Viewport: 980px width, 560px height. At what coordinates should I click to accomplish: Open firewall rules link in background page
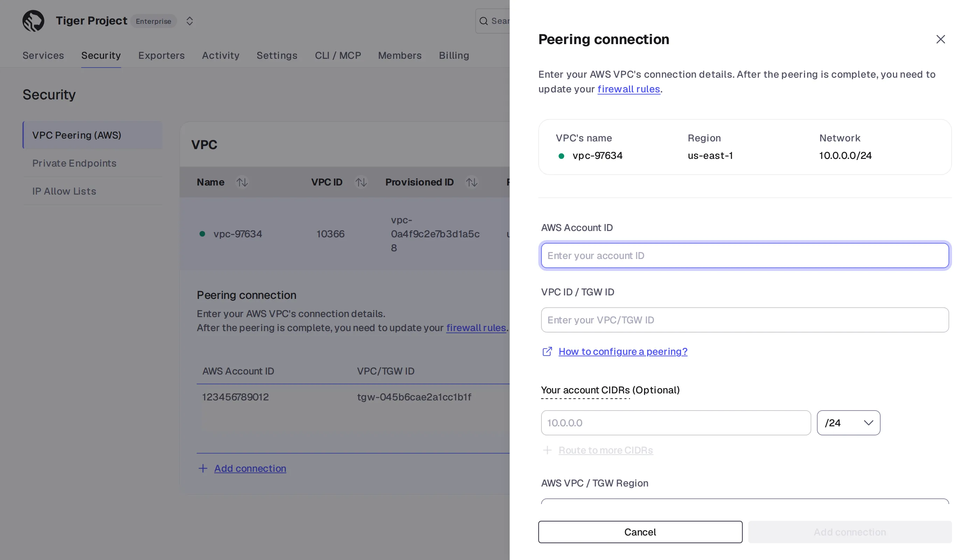pyautogui.click(x=476, y=328)
